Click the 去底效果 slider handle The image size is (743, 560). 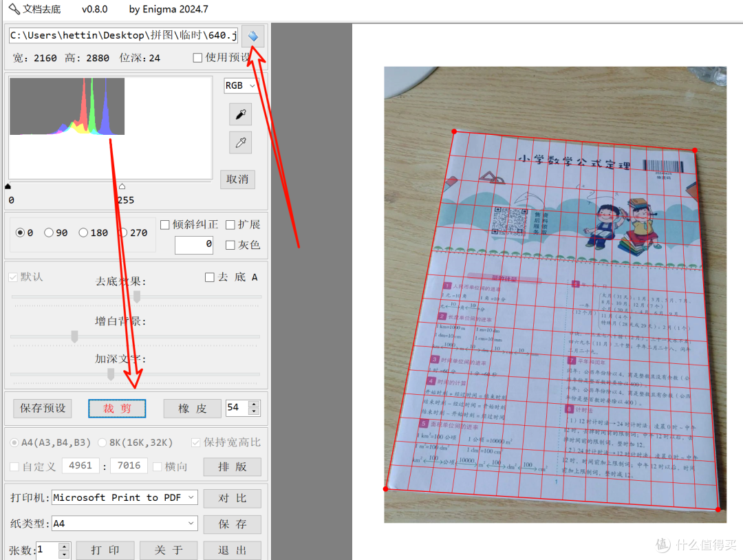point(137,297)
